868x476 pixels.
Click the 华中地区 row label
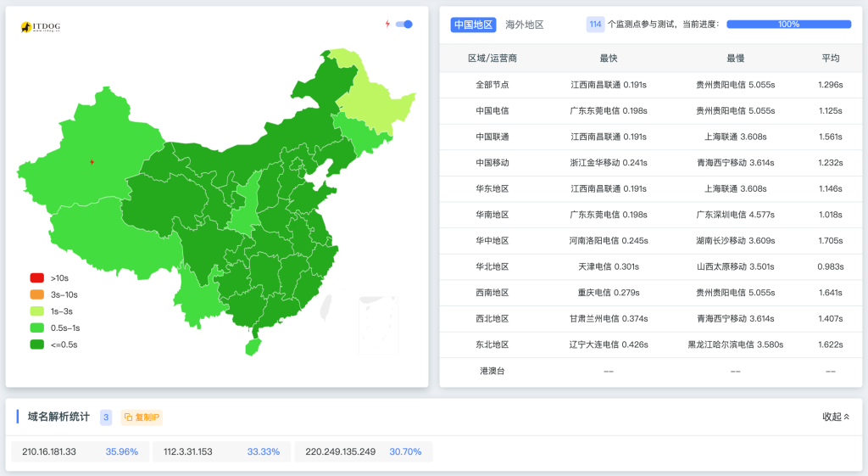click(x=492, y=241)
